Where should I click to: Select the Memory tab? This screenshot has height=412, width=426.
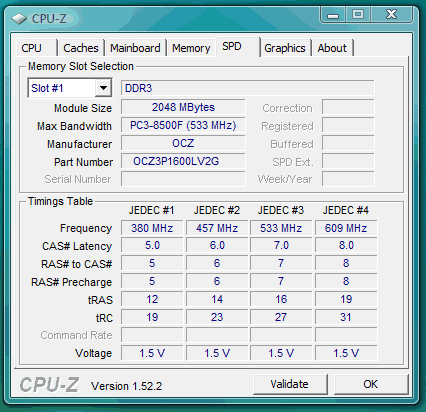pos(191,48)
